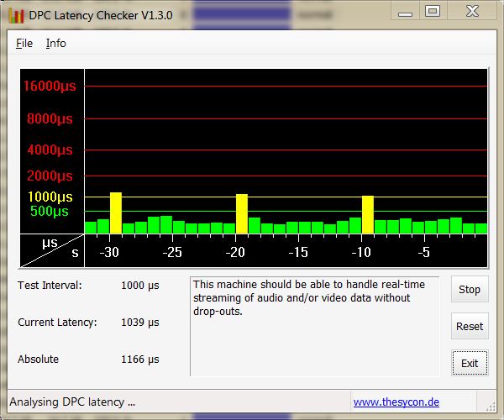Click the DPC Latency Checker app icon

click(x=17, y=15)
